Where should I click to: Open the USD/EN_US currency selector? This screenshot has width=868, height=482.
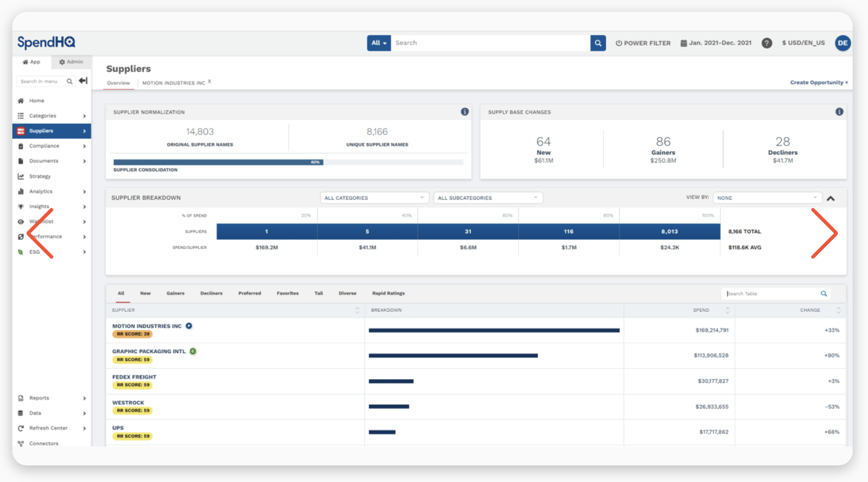click(x=803, y=43)
